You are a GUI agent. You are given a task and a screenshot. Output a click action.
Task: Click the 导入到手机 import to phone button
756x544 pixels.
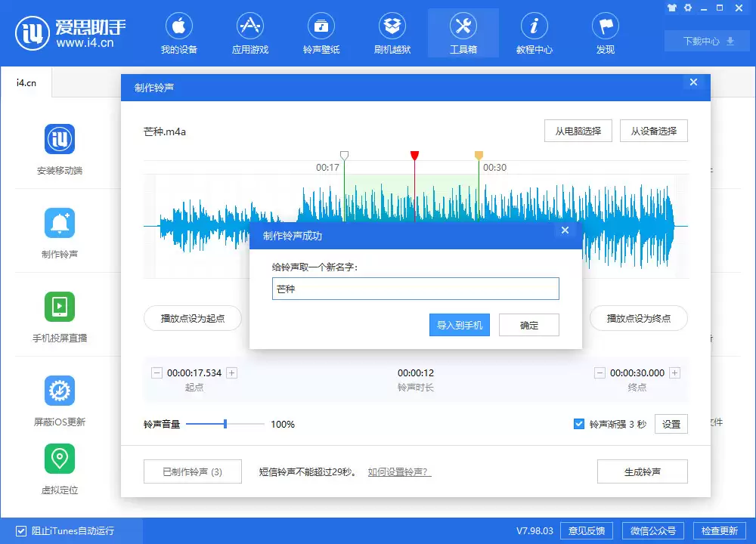pos(460,325)
